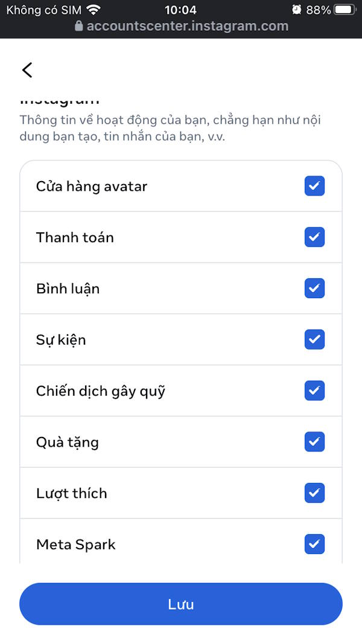The image size is (362, 644).
Task: Uncheck the Thanh toán option
Action: click(x=314, y=237)
